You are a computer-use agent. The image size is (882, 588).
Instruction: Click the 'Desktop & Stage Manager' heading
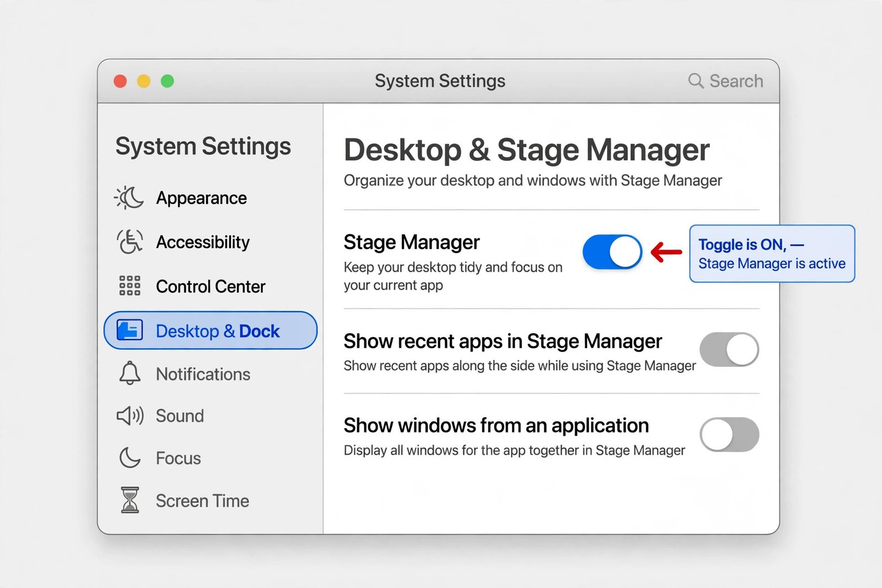[x=526, y=150]
